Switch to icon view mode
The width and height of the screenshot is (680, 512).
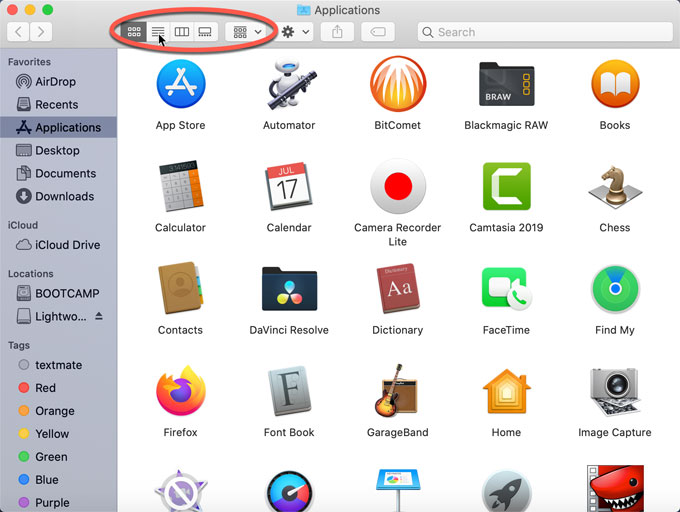tap(133, 32)
